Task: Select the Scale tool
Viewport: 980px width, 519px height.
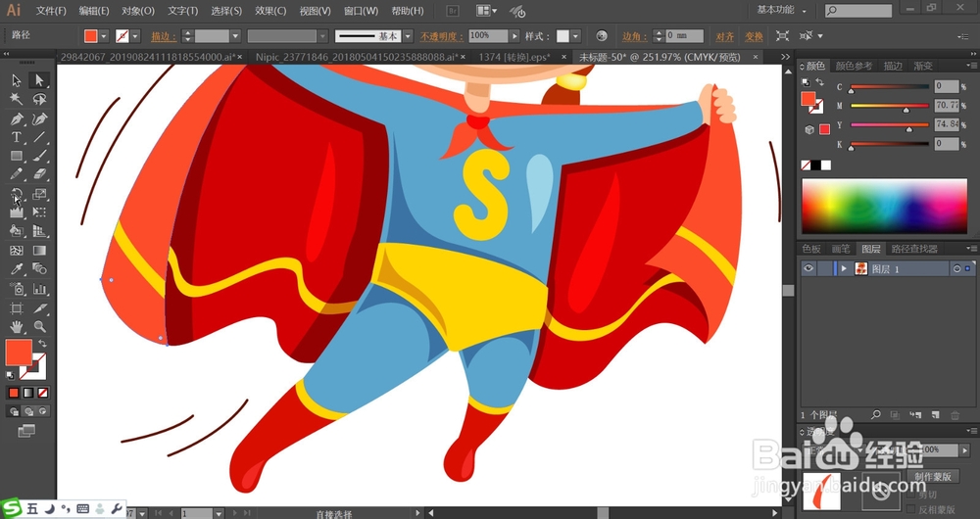Action: tap(39, 194)
